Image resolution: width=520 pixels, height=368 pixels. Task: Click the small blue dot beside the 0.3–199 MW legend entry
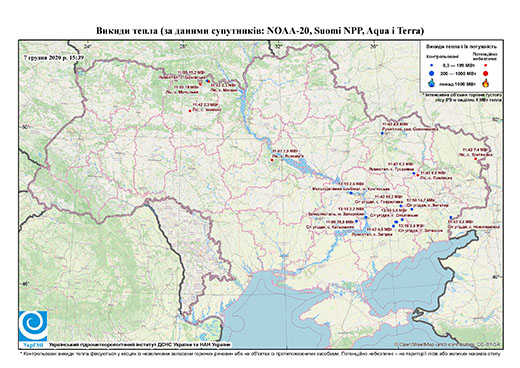[x=432, y=65]
